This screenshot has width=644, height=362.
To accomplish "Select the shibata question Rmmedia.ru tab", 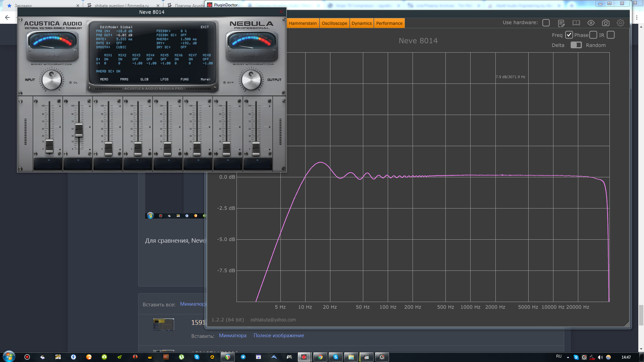I will (x=121, y=5).
